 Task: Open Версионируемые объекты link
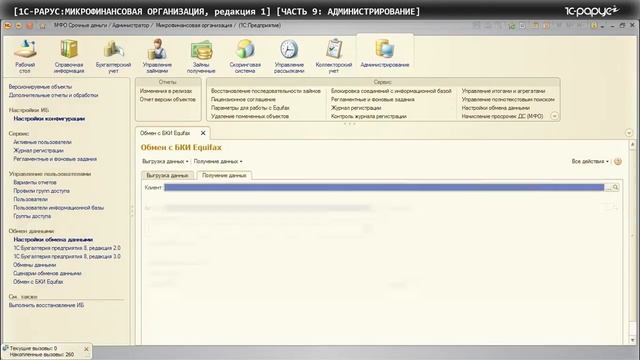coord(40,87)
